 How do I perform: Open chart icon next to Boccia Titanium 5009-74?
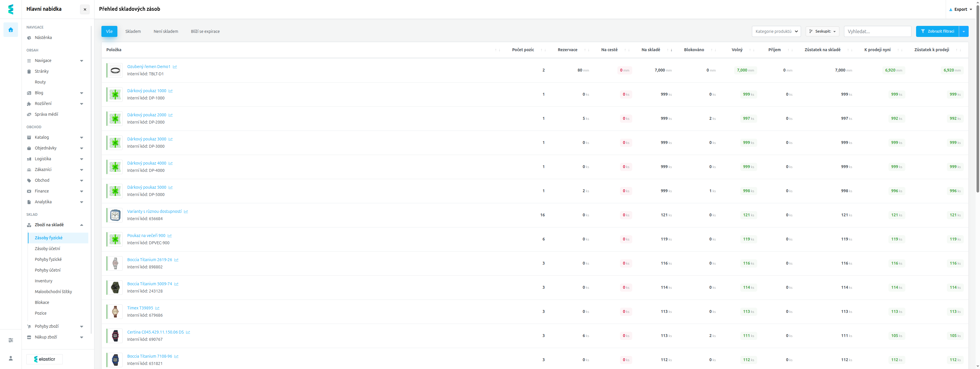coord(177,284)
